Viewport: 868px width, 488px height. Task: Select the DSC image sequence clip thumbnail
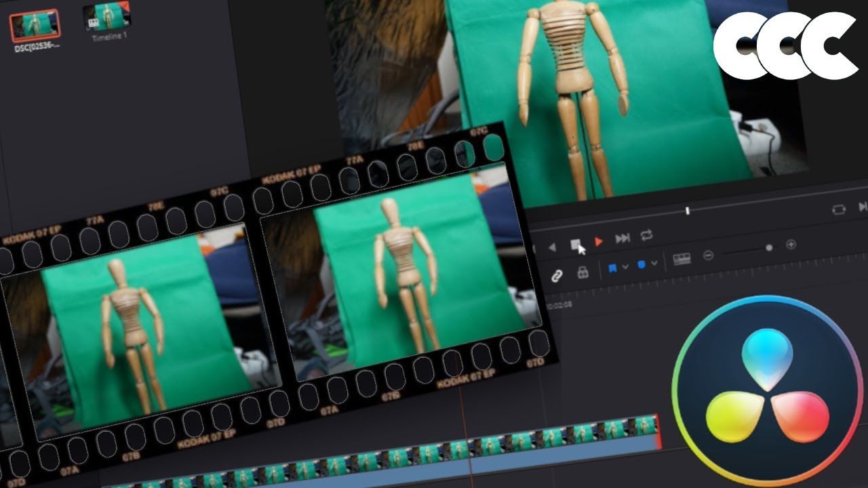[35, 26]
